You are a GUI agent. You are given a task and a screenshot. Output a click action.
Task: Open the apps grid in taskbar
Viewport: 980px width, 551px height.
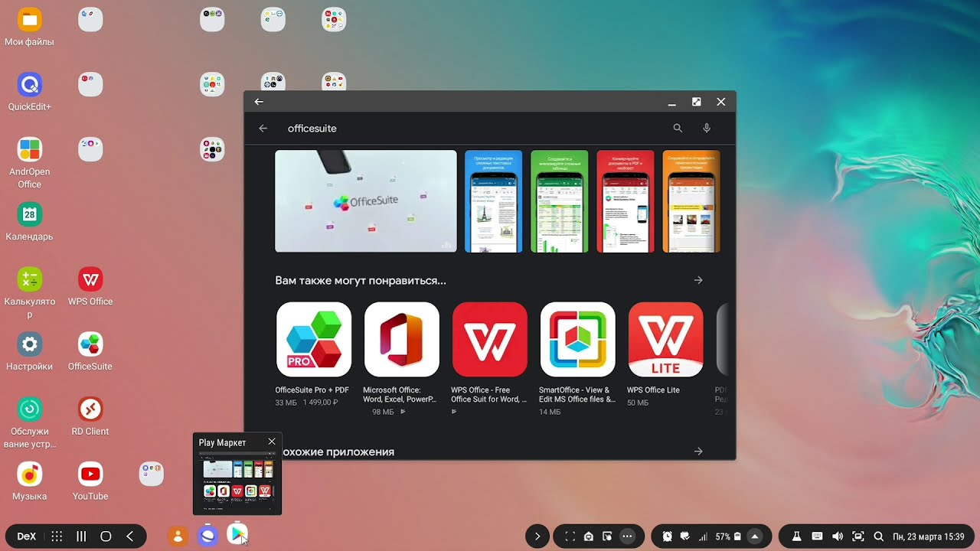point(57,536)
